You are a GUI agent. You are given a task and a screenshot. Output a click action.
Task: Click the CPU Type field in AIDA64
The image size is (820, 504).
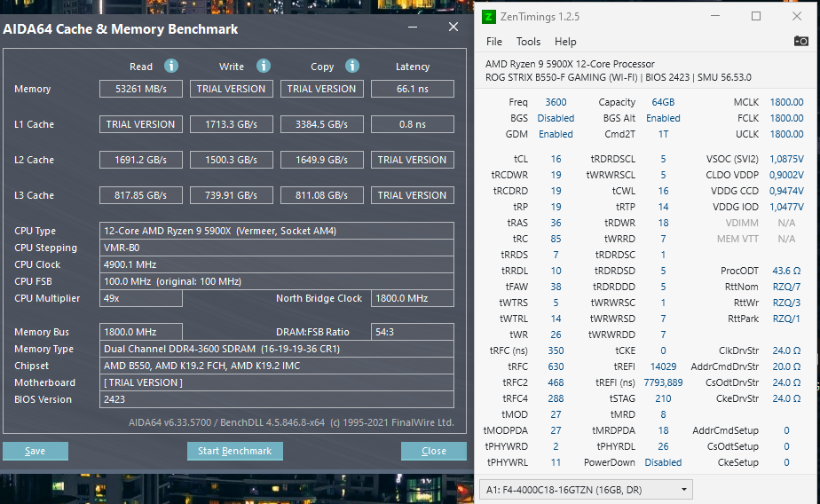point(277,231)
